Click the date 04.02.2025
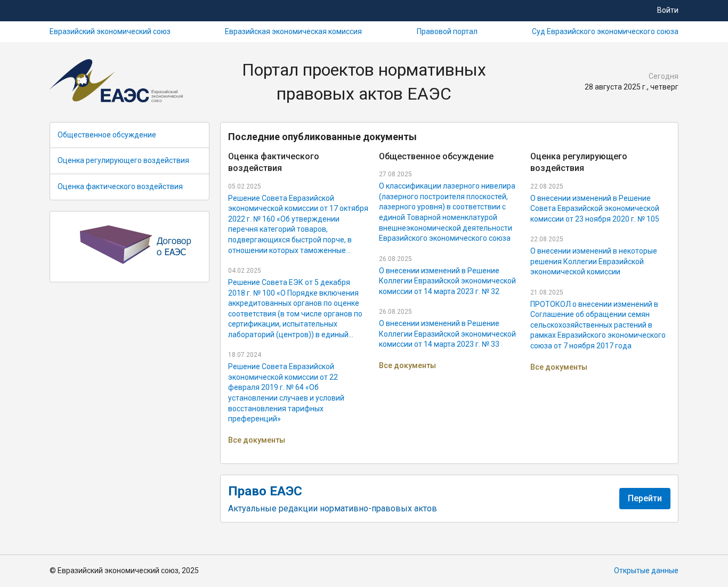The width and height of the screenshot is (728, 587). [x=245, y=271]
